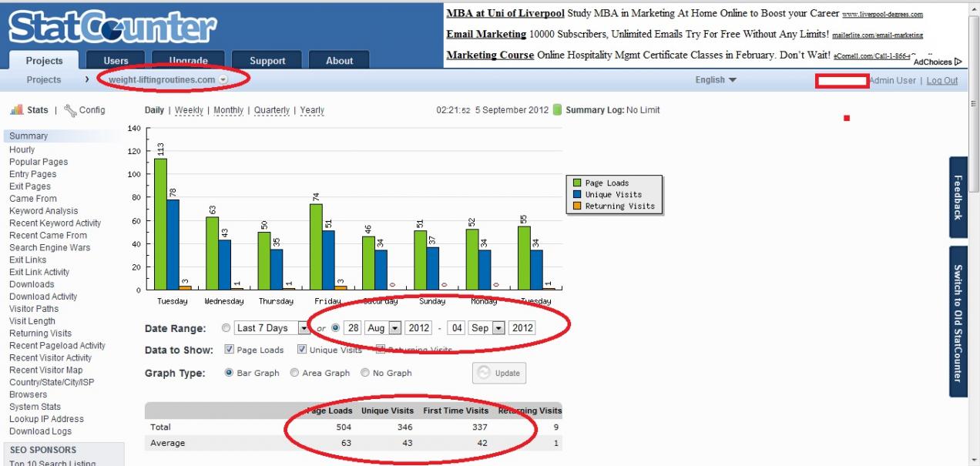Toggle Unique Visits checkbox
The width and height of the screenshot is (980, 466).
tap(302, 350)
